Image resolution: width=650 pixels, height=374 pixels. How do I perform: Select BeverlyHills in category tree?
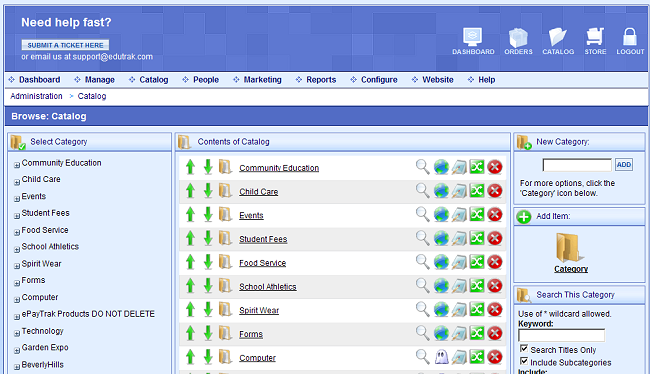coord(42,364)
